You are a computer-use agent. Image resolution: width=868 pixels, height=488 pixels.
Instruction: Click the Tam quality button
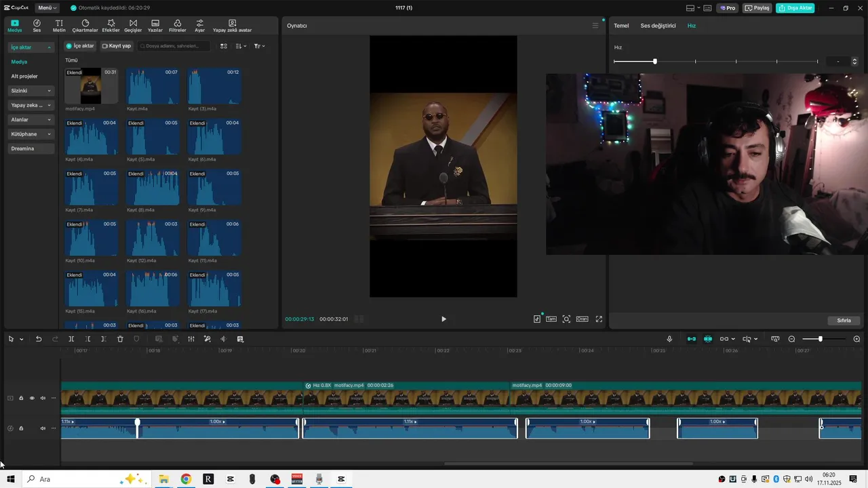coord(551,319)
